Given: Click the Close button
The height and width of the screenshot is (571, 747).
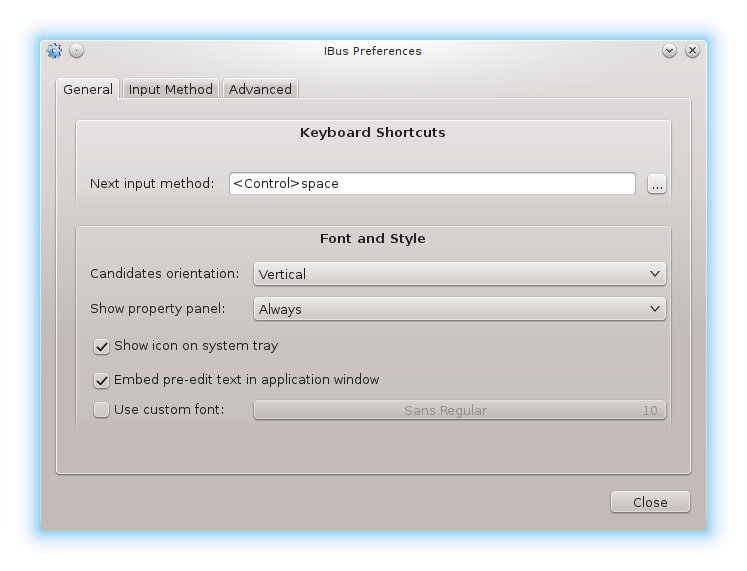Looking at the screenshot, I should point(650,502).
